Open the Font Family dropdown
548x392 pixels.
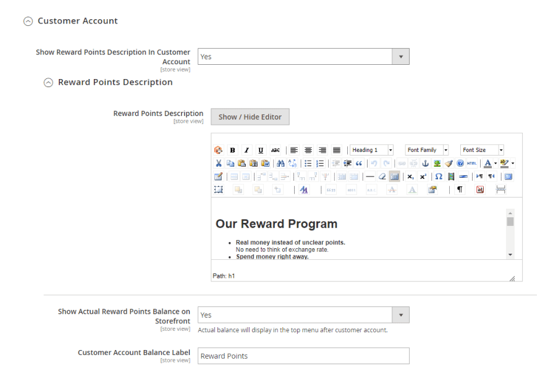pyautogui.click(x=427, y=150)
